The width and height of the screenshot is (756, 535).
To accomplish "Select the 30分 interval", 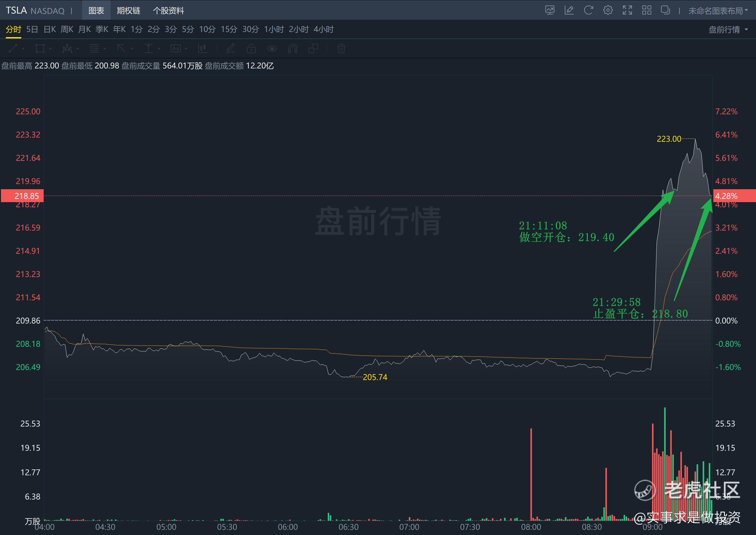I will point(251,29).
